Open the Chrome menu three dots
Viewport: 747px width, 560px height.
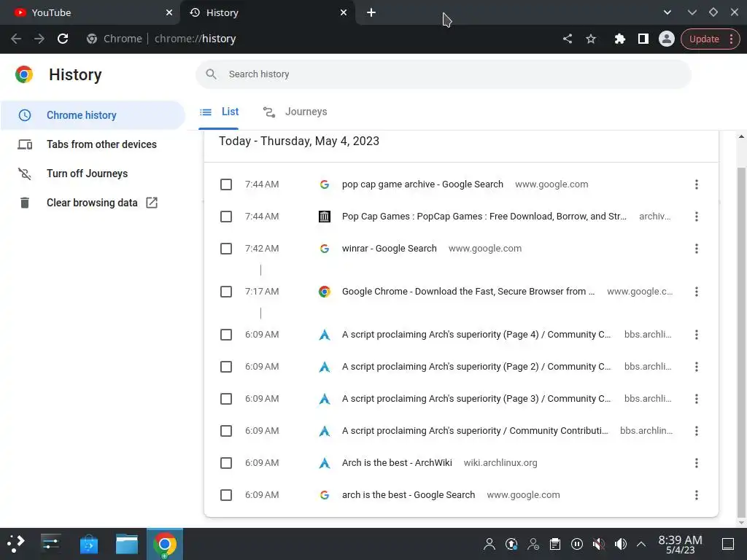731,39
